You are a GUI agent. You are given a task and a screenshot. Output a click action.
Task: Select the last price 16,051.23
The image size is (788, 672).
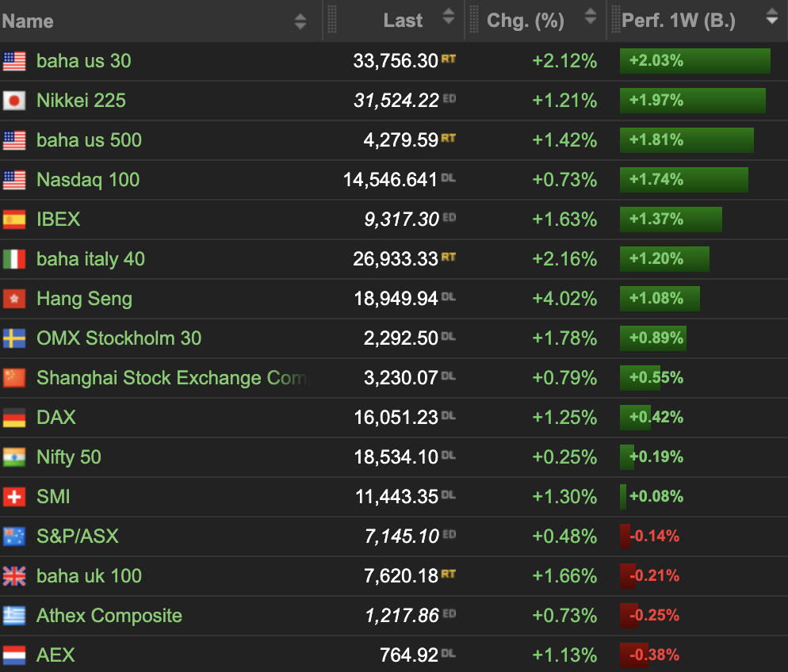(x=396, y=418)
